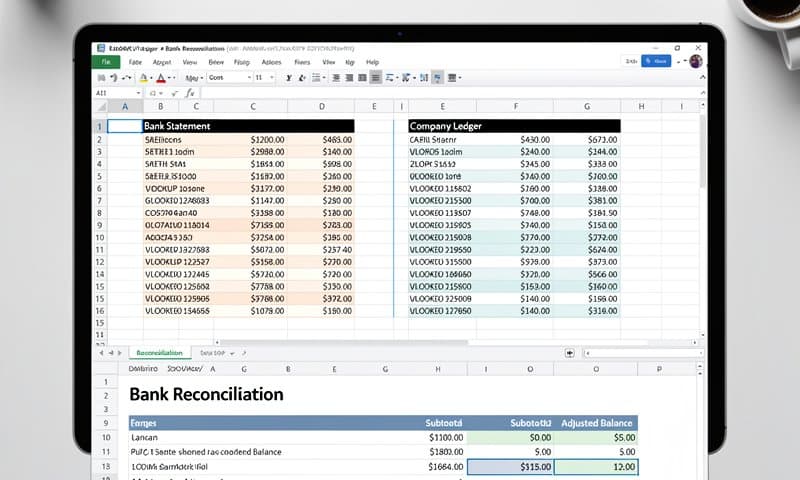Select column A header
The image size is (800, 480).
[x=125, y=107]
